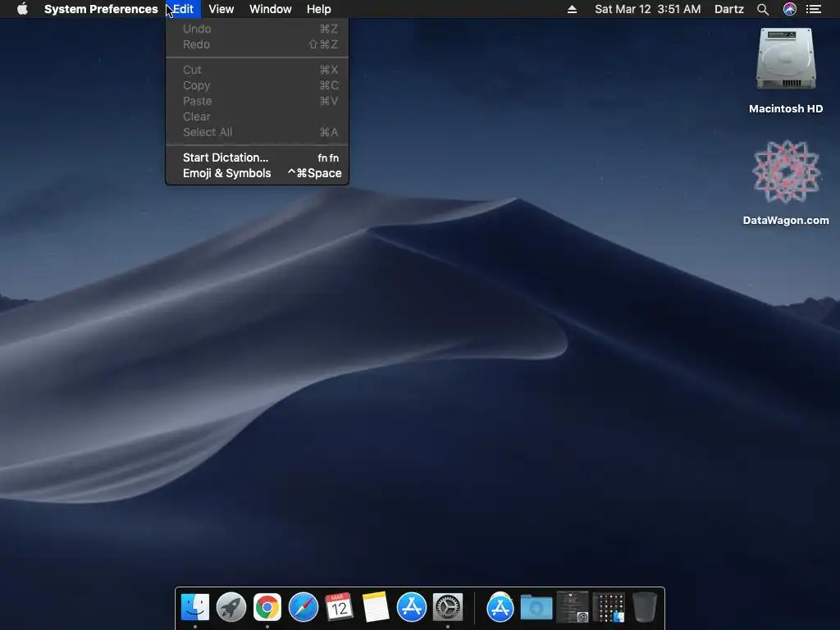This screenshot has height=630, width=840.
Task: Choose Emoji & Symbols from the Edit menu
Action: (257, 173)
